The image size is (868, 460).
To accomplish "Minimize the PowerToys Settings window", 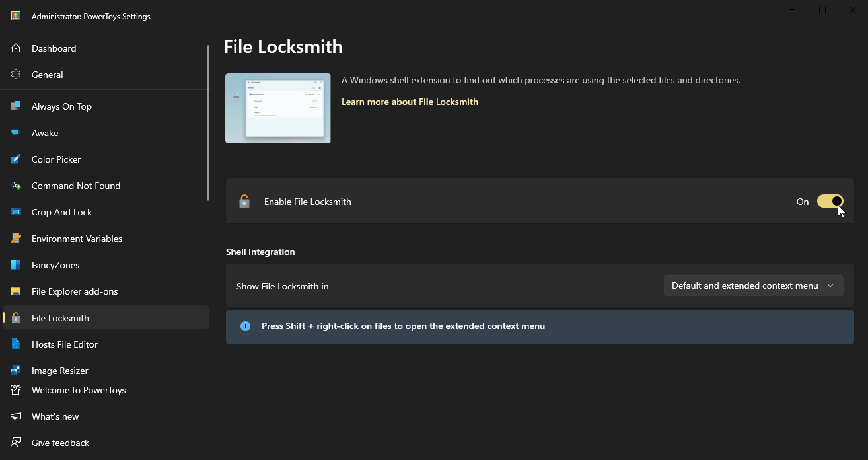I will click(792, 10).
